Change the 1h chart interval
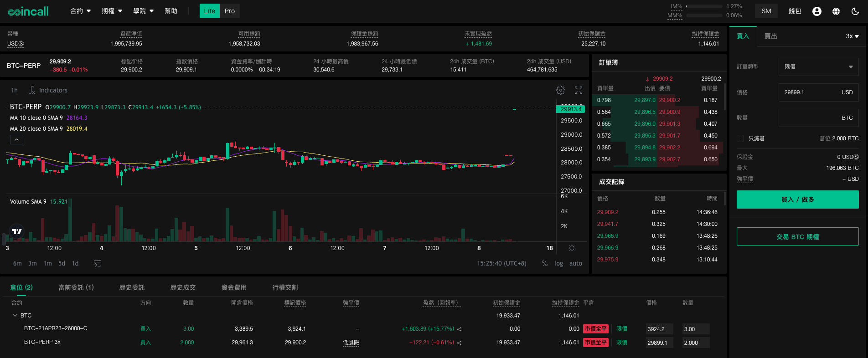The width and height of the screenshot is (868, 358). coord(15,90)
